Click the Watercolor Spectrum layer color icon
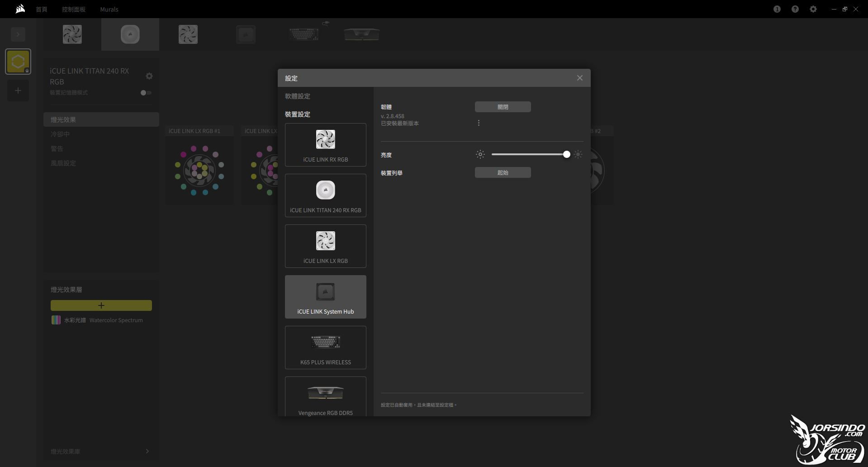Image resolution: width=868 pixels, height=467 pixels. pos(56,320)
